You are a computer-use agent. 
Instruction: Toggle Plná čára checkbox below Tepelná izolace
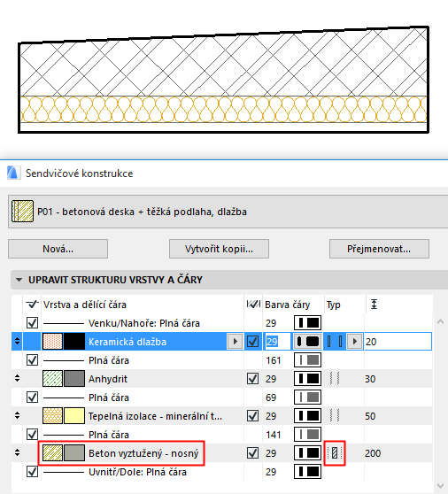point(32,435)
